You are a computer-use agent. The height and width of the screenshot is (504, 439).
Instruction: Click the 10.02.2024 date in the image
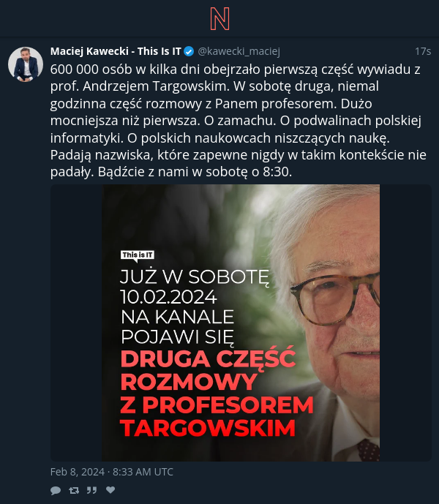tap(168, 297)
